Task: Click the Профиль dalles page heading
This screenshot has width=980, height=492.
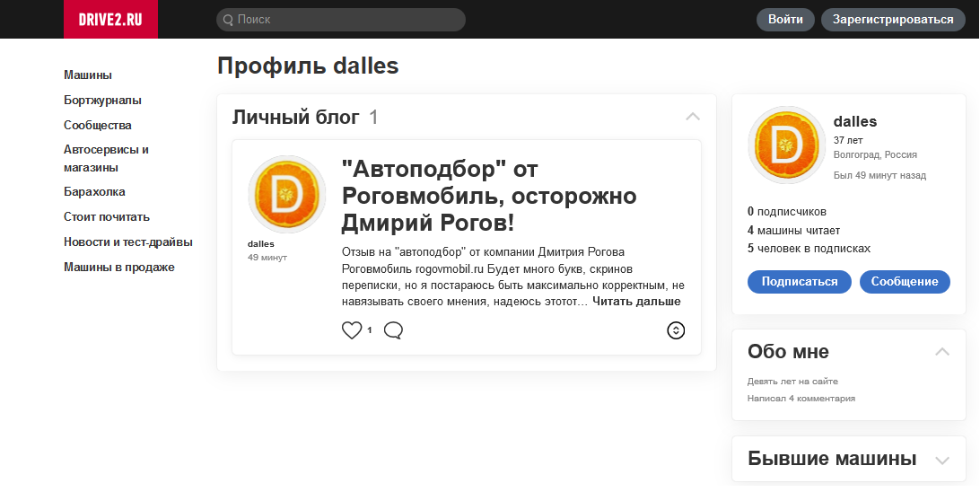Action: pyautogui.click(x=308, y=66)
